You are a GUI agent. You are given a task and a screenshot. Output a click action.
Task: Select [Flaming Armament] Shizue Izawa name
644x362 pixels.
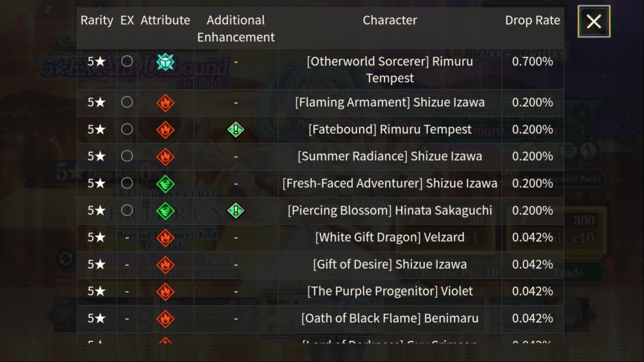pos(390,103)
